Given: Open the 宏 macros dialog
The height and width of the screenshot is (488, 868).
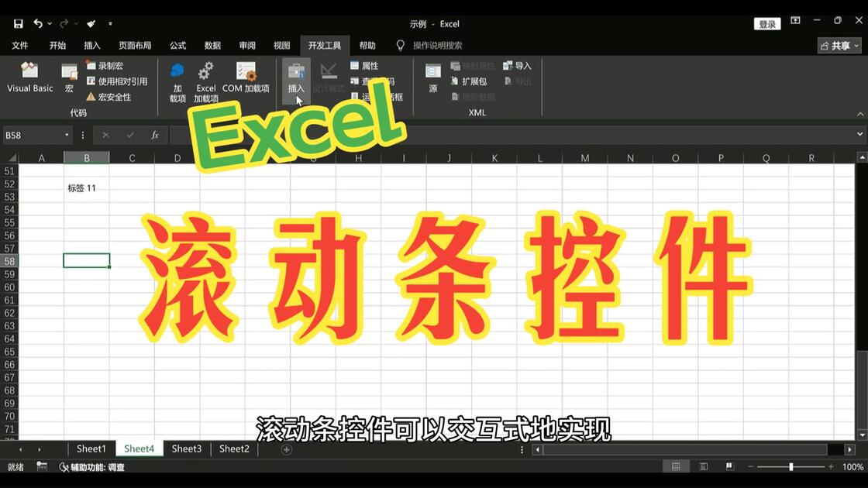Looking at the screenshot, I should [x=69, y=77].
